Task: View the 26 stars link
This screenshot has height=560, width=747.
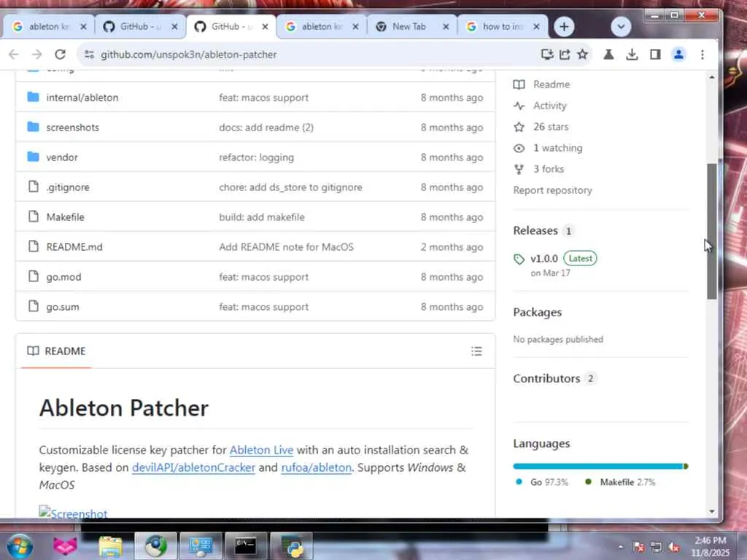Action: (x=551, y=127)
